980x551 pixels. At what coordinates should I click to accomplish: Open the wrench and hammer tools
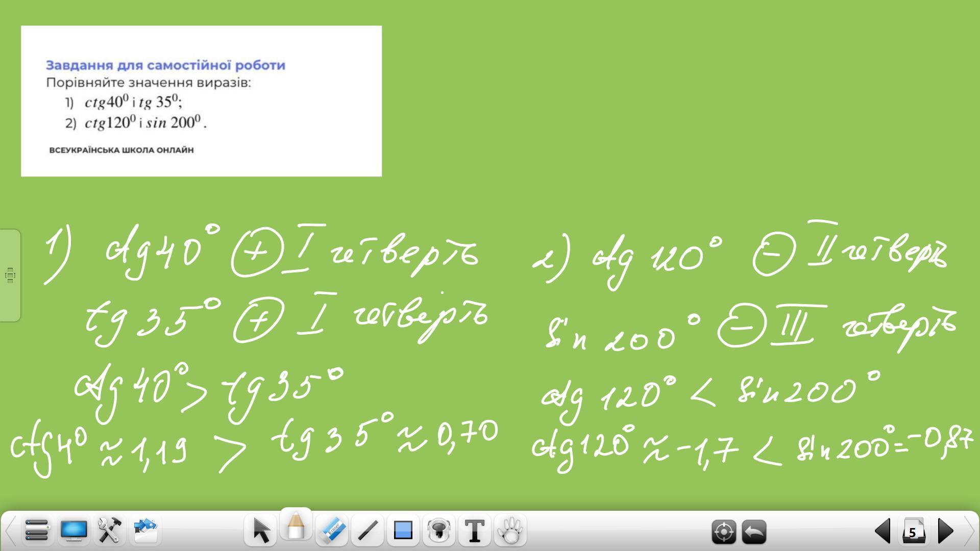click(x=109, y=531)
